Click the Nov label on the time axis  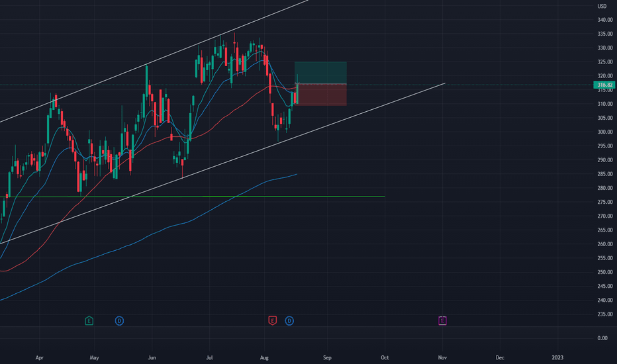point(442,357)
